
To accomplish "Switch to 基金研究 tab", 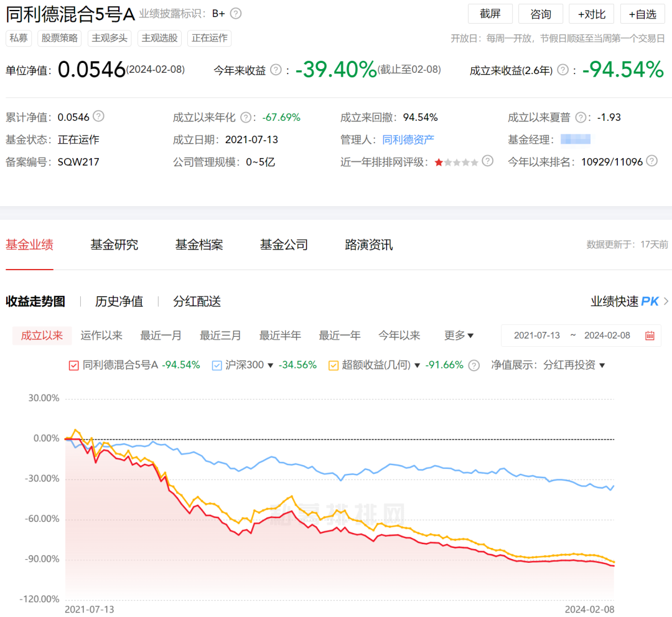I will point(114,245).
